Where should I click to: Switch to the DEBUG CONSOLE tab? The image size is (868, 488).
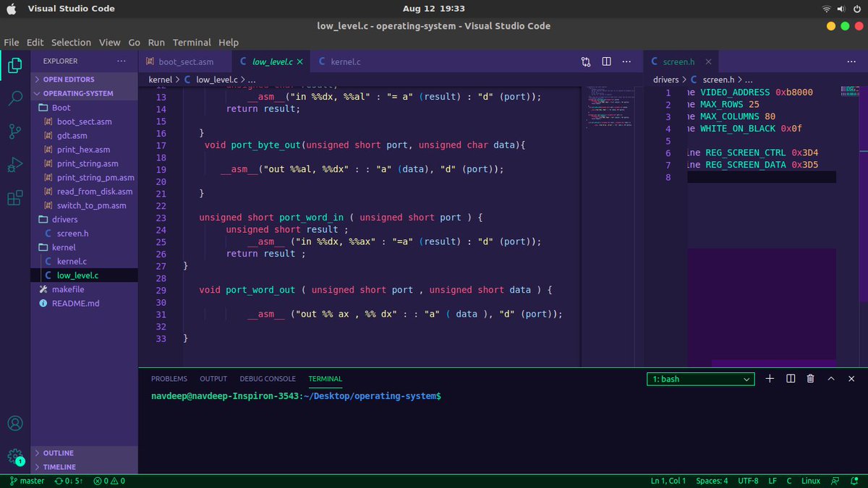pyautogui.click(x=268, y=379)
